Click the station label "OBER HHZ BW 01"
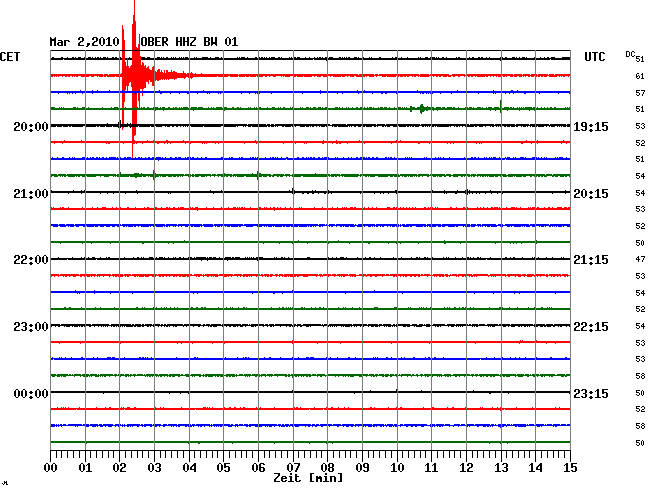The width and height of the screenshot is (650, 494). 189,42
